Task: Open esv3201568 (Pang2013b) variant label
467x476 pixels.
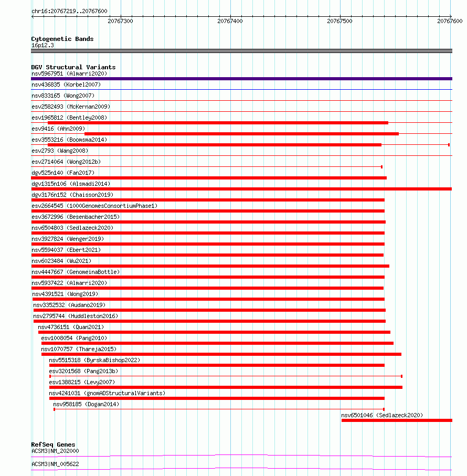Action: (83, 371)
